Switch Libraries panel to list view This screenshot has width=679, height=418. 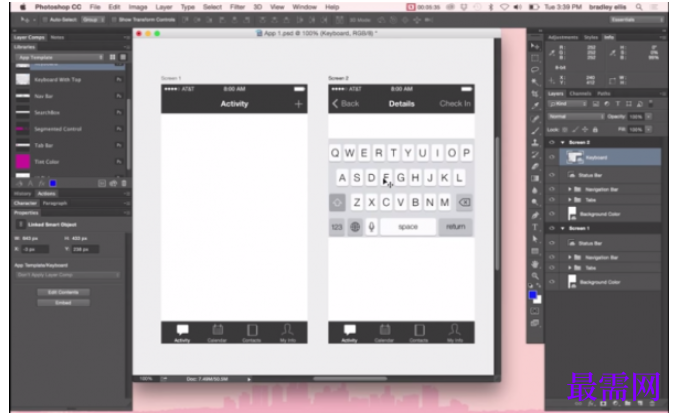click(x=123, y=57)
